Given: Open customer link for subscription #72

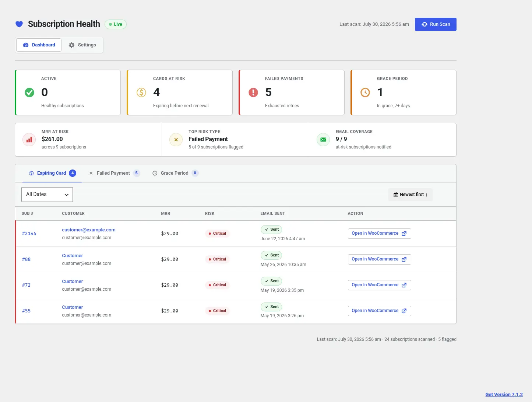Looking at the screenshot, I should pos(73,282).
